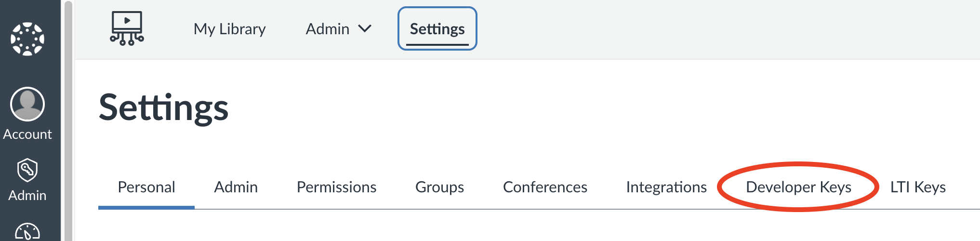Switch to the Conferences tab
The image size is (980, 241).
coord(545,187)
